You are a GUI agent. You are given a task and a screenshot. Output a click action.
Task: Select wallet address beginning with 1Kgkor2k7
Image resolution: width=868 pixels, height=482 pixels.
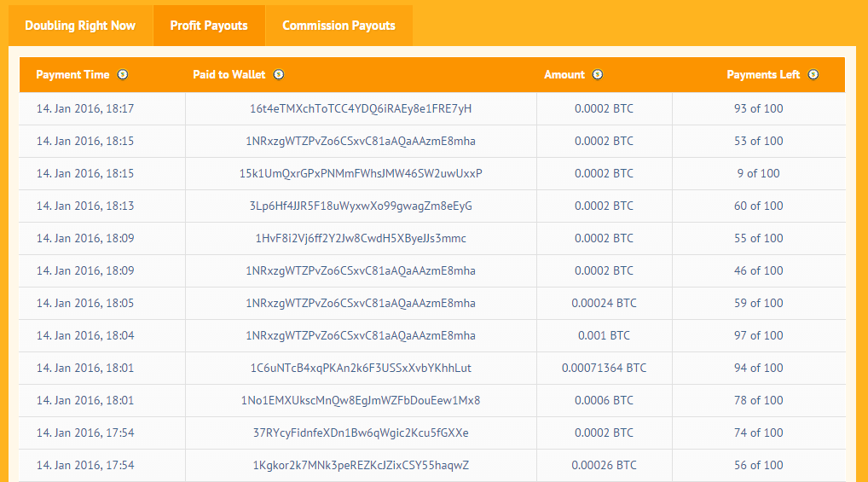point(361,466)
